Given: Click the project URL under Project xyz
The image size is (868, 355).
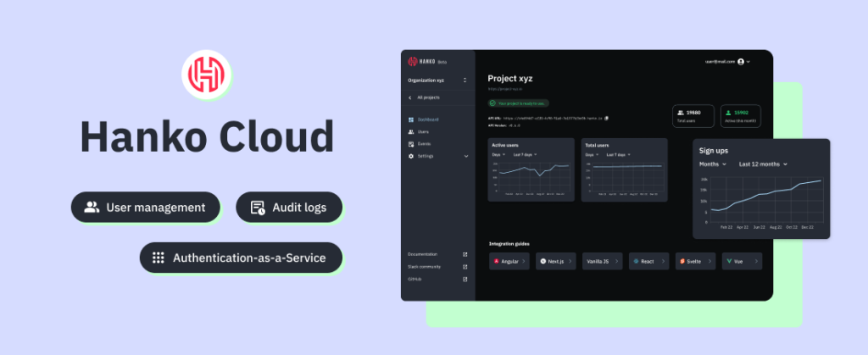Looking at the screenshot, I should point(505,89).
